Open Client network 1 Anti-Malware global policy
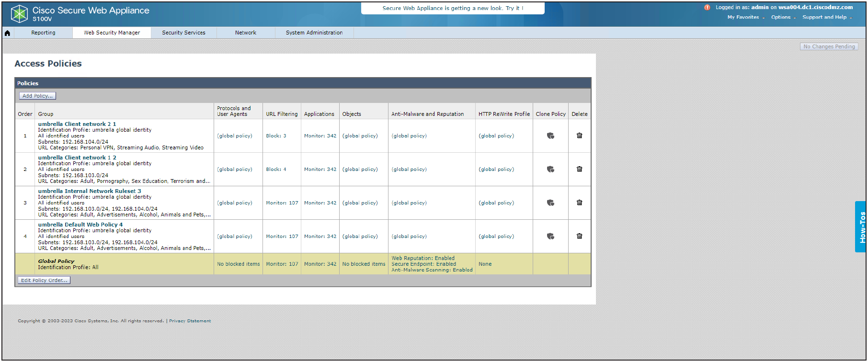This screenshot has height=362, width=868. pos(409,170)
